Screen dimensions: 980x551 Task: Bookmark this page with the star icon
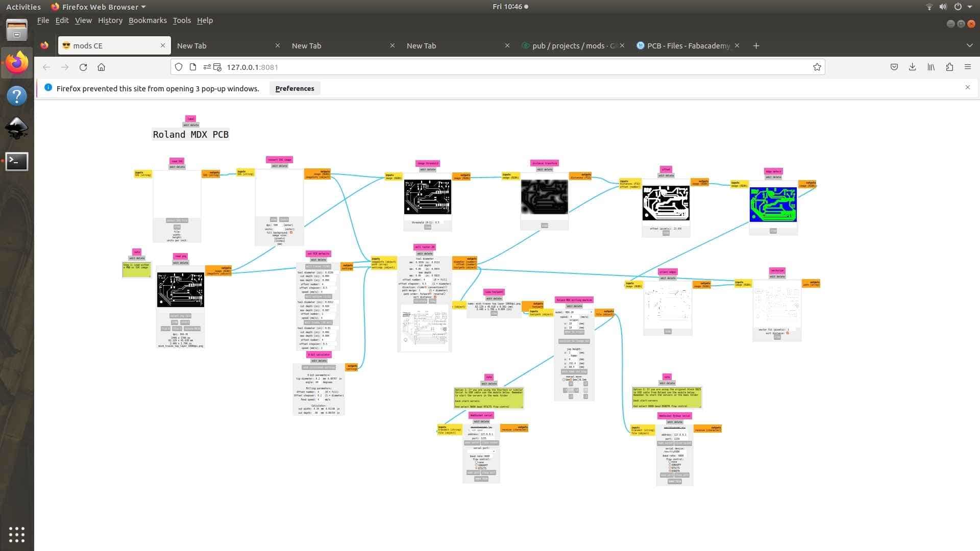817,67
